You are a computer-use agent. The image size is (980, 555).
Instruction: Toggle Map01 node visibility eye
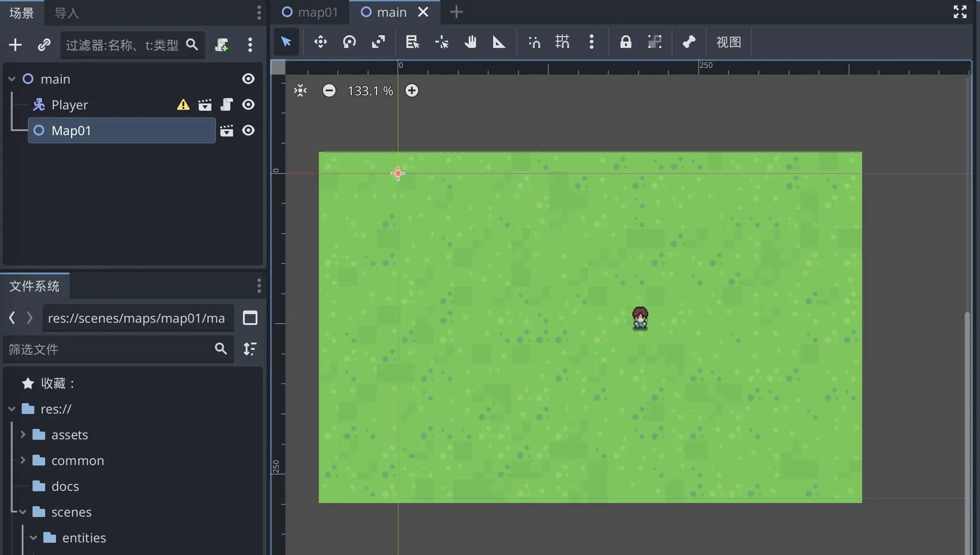click(248, 131)
